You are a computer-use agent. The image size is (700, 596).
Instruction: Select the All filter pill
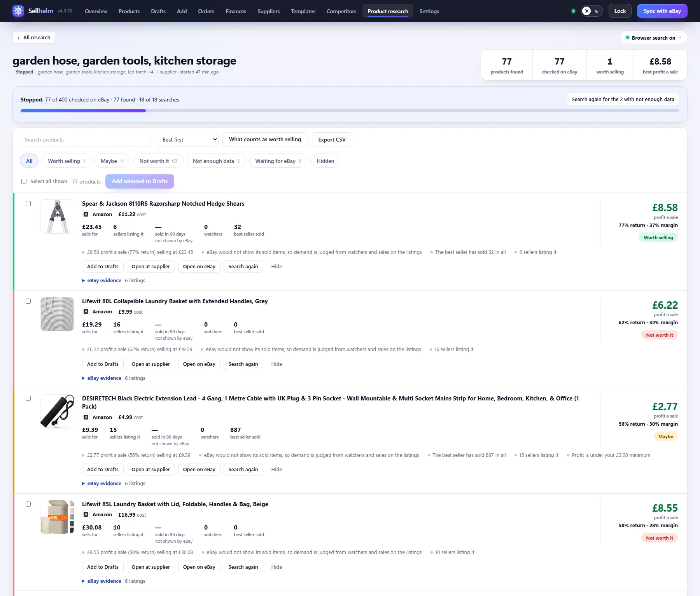pyautogui.click(x=29, y=161)
